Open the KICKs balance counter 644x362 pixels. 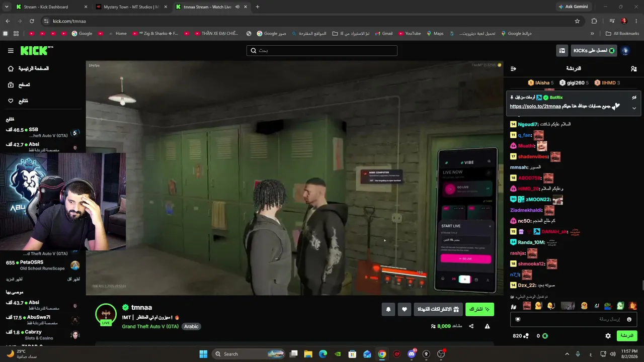[542, 336]
